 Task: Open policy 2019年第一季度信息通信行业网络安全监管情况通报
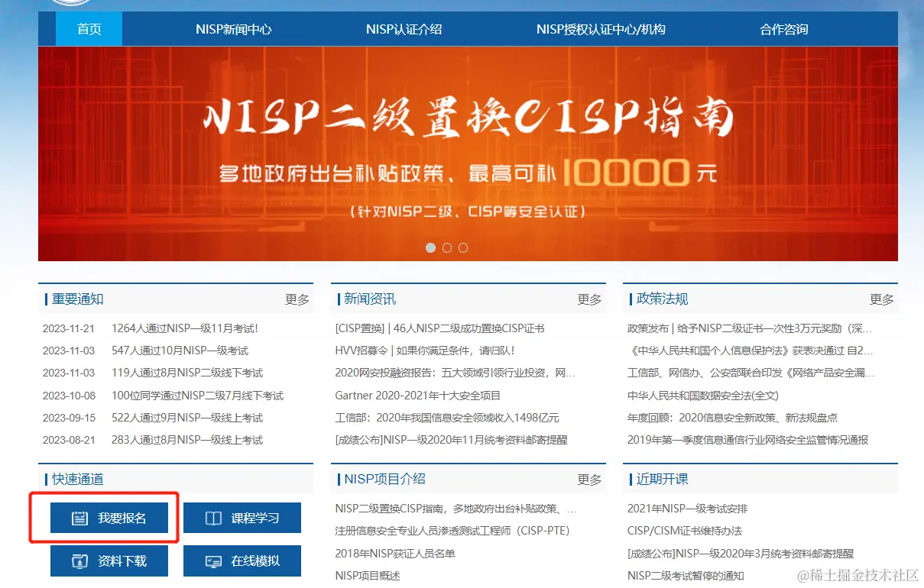pyautogui.click(x=748, y=440)
